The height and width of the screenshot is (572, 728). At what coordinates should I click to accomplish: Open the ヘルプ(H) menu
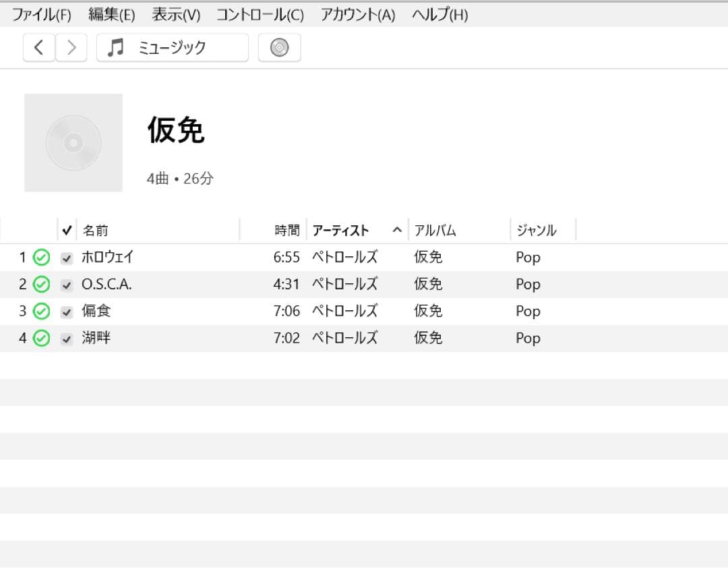[x=440, y=15]
